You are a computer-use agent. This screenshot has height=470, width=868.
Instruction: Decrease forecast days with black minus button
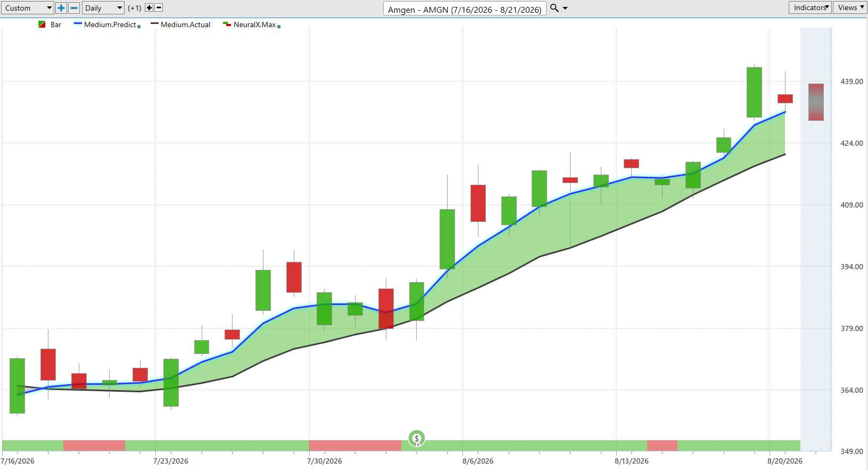(159, 8)
